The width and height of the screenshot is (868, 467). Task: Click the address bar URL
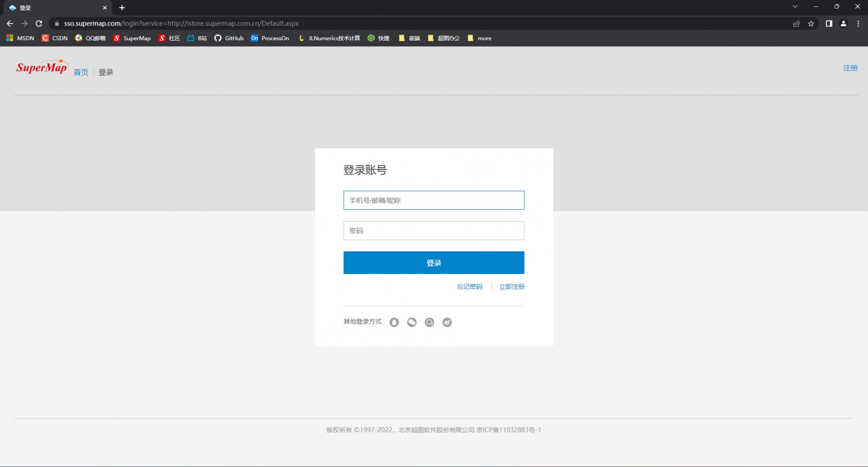pyautogui.click(x=181, y=23)
